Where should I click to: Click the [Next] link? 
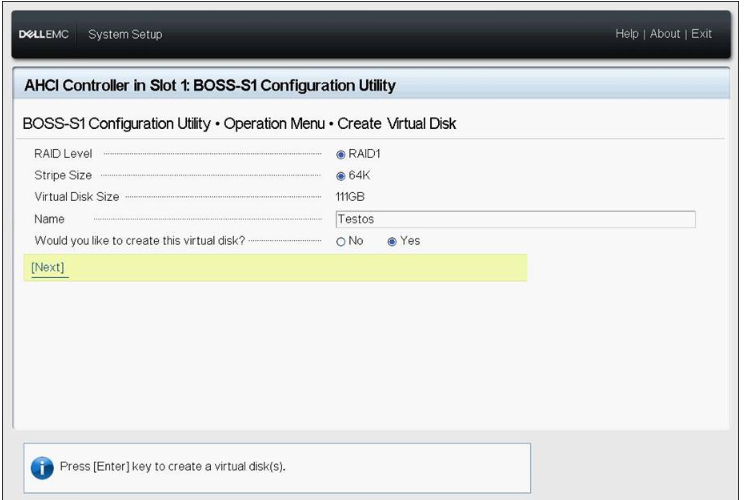click(48, 267)
